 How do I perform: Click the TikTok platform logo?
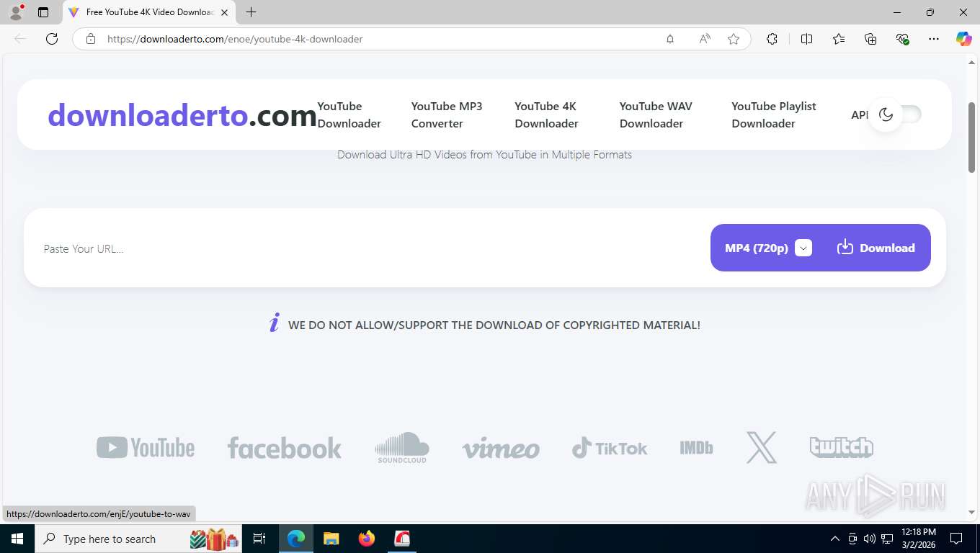(610, 448)
